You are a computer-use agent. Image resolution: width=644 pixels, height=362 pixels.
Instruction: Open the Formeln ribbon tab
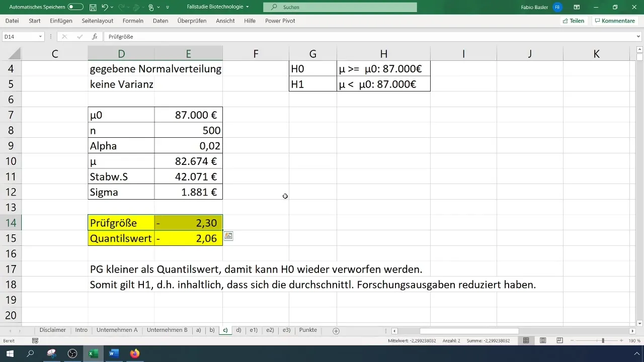(133, 21)
